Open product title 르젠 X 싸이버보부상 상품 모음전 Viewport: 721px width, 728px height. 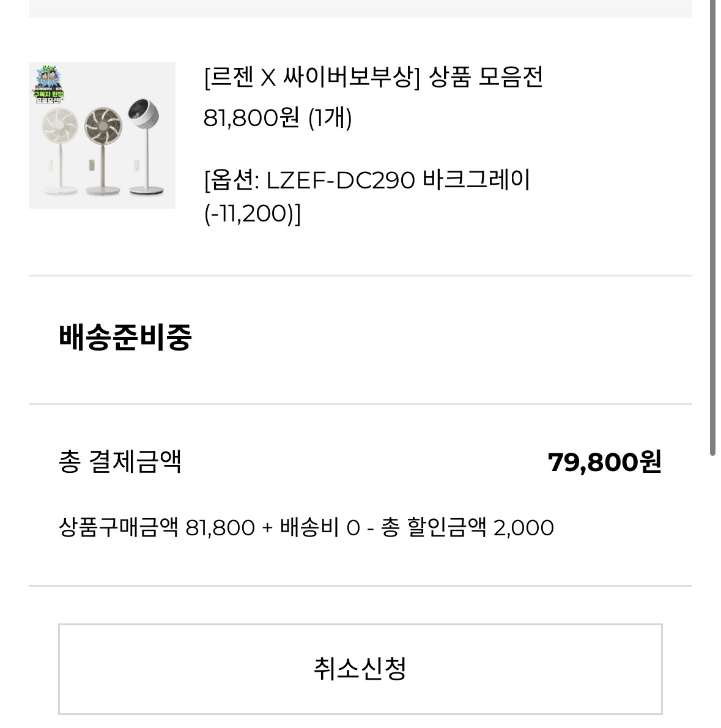373,77
